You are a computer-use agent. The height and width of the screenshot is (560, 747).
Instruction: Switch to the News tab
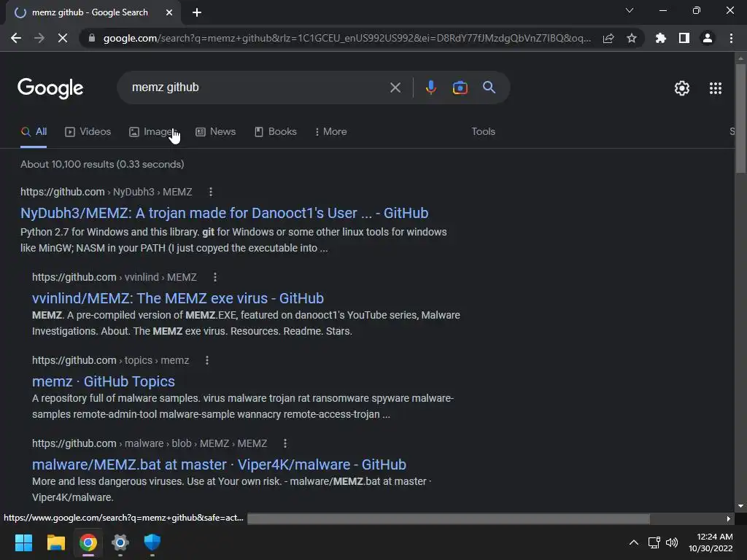(x=216, y=131)
